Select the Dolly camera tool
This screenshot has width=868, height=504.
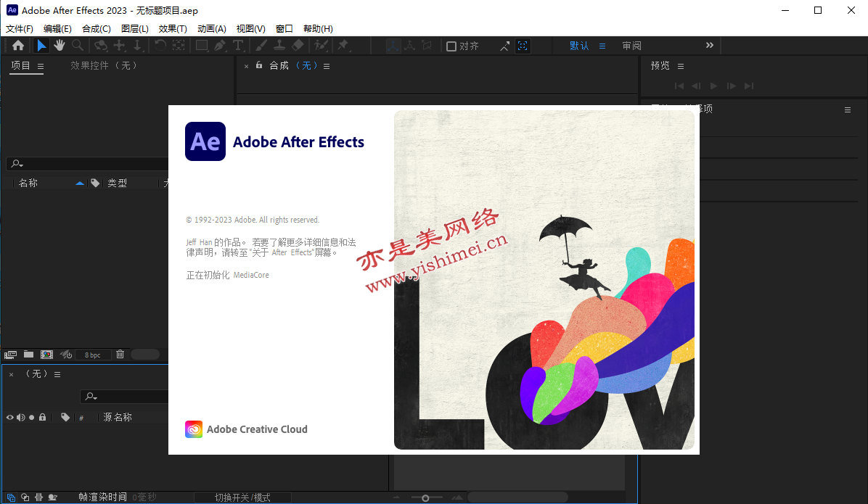(x=137, y=46)
